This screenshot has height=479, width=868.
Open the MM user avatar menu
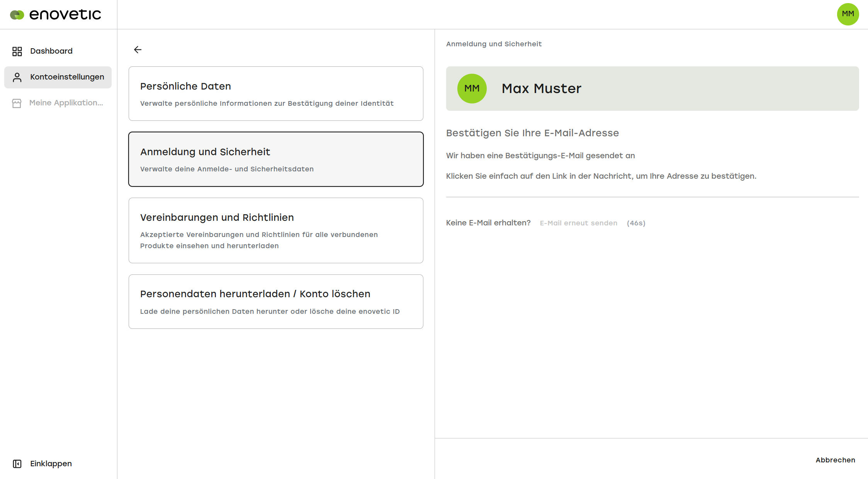tap(848, 14)
